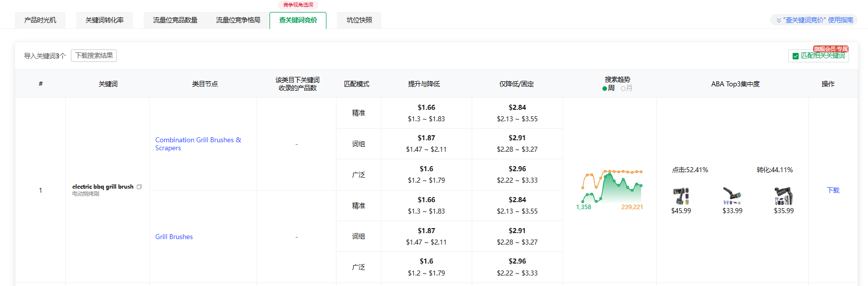This screenshot has width=868, height=286.
Task: Click 下载搜索结果 button
Action: tap(94, 55)
